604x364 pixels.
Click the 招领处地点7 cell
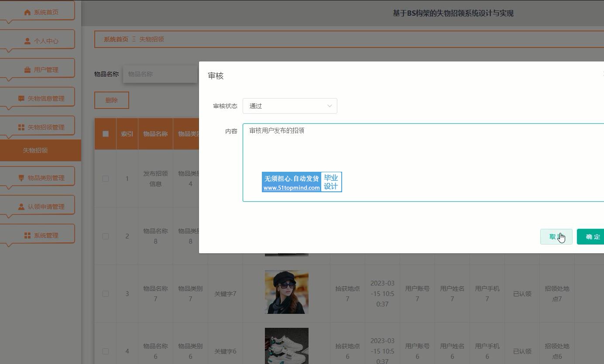pos(557,294)
